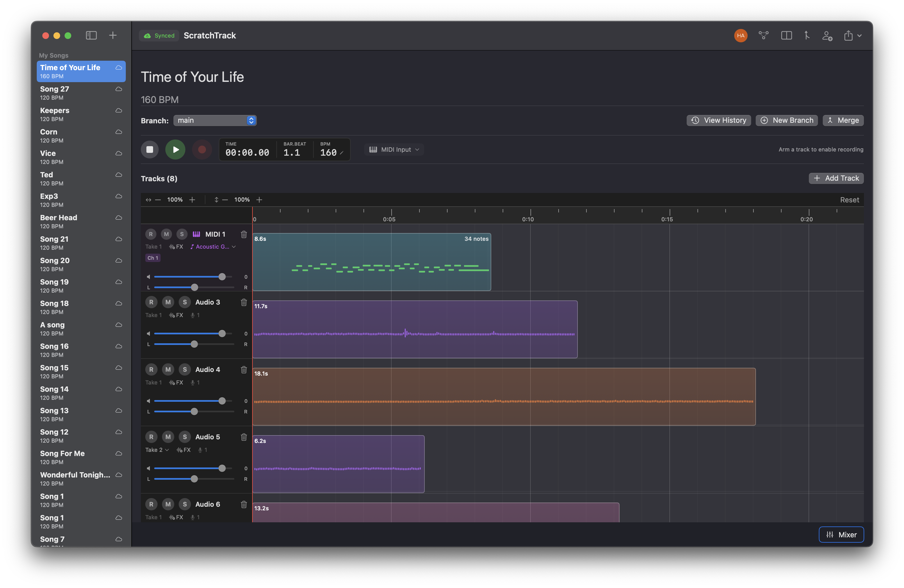This screenshot has width=904, height=588.
Task: Click the New Branch button
Action: point(787,120)
